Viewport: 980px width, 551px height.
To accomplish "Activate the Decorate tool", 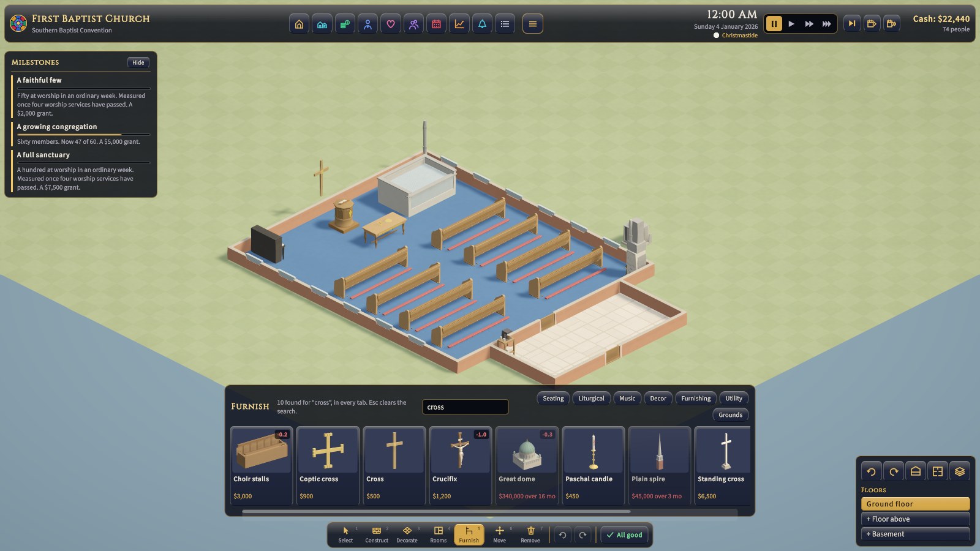I will click(407, 534).
